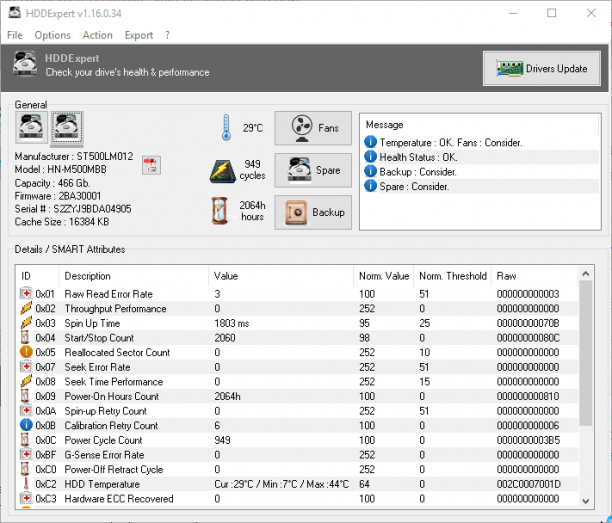Click the HDD Temperature thermometer row icon
Screen dimensions: 612x523
(x=26, y=484)
